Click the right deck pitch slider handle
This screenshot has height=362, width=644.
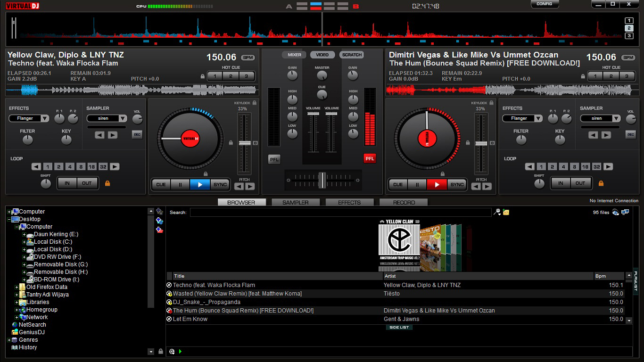point(481,143)
